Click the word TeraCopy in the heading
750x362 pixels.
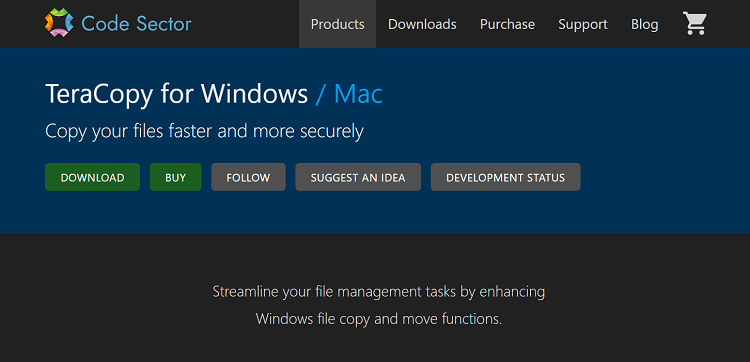99,95
